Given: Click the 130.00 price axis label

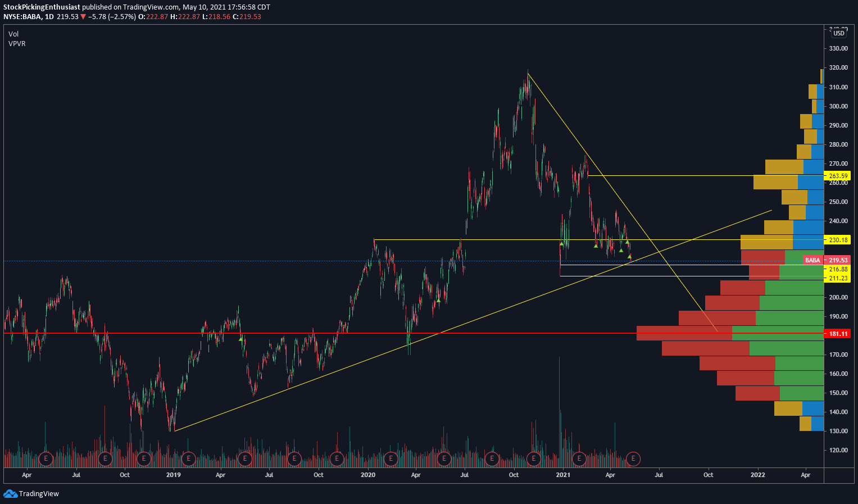Looking at the screenshot, I should click(838, 431).
